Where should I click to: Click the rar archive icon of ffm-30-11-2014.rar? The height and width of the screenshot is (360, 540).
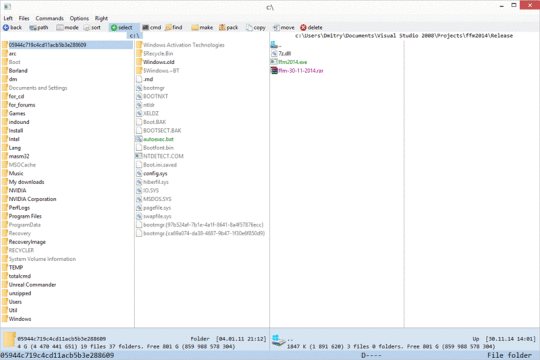[274, 71]
